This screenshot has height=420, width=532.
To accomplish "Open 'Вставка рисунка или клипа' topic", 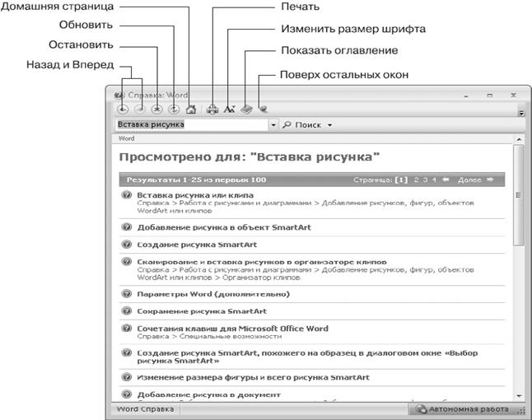I will pos(195,195).
